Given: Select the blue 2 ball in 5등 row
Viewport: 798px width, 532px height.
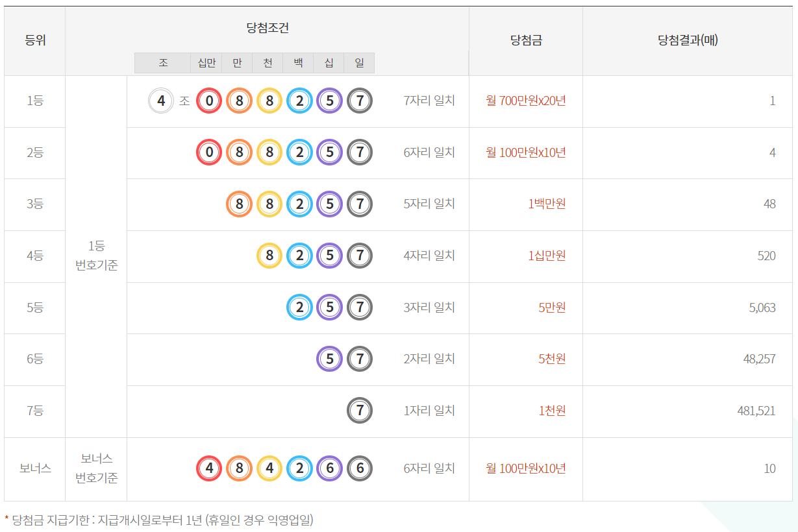Looking at the screenshot, I should click(299, 308).
